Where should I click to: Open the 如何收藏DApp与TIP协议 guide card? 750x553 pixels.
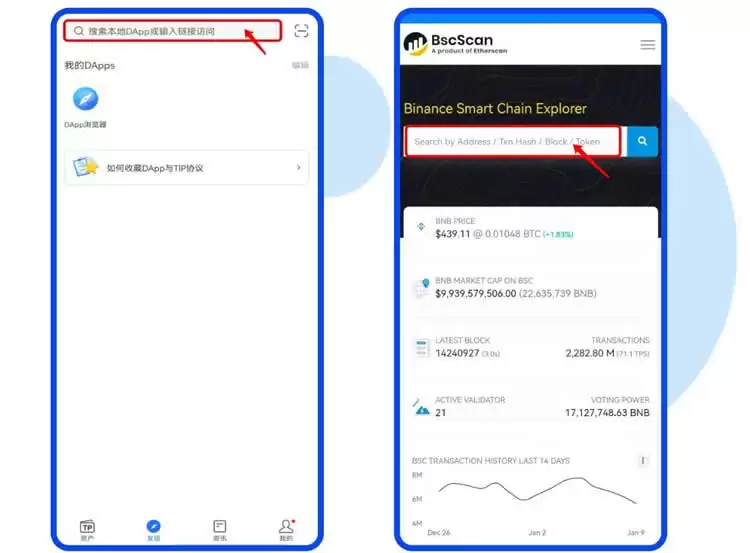point(187,168)
